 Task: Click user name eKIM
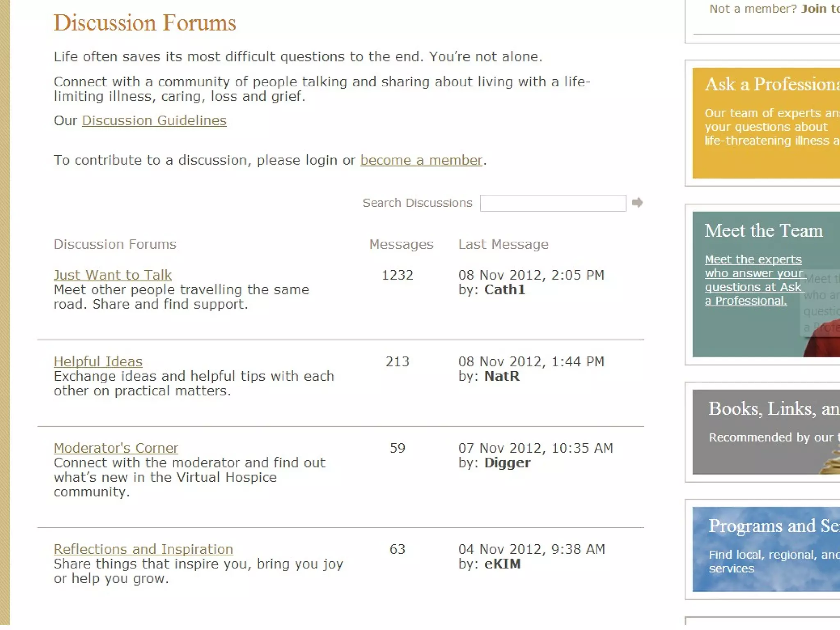point(502,564)
